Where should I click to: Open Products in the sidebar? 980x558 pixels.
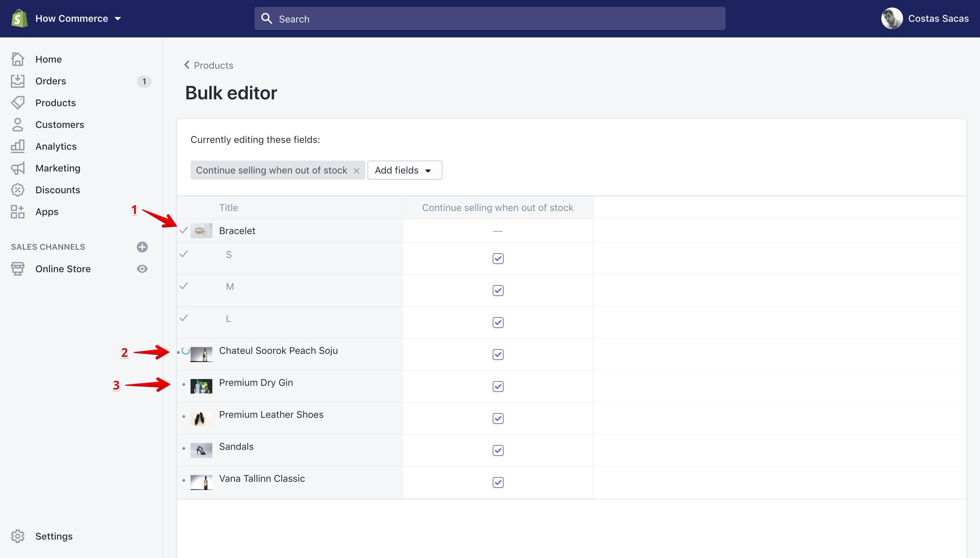click(x=55, y=103)
